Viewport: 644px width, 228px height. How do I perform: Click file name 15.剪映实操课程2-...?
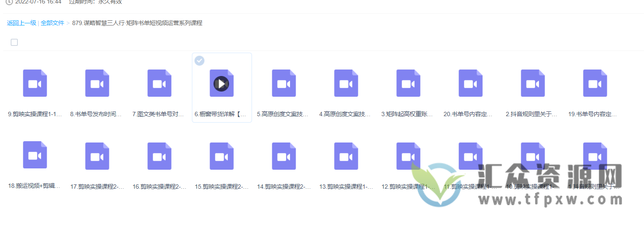coord(222,187)
